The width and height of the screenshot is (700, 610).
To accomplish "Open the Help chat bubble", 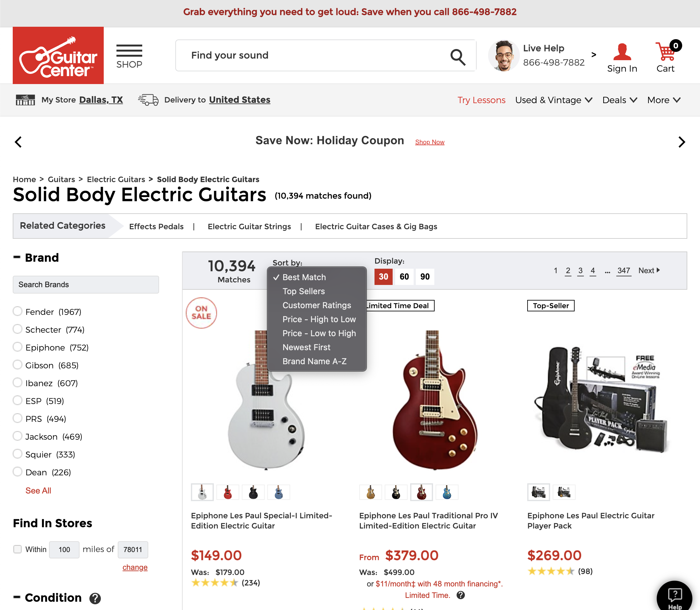I will 675,596.
